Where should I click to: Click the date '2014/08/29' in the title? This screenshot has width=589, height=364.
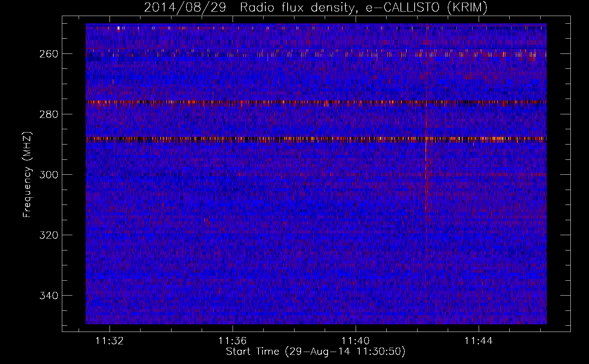[x=185, y=7]
